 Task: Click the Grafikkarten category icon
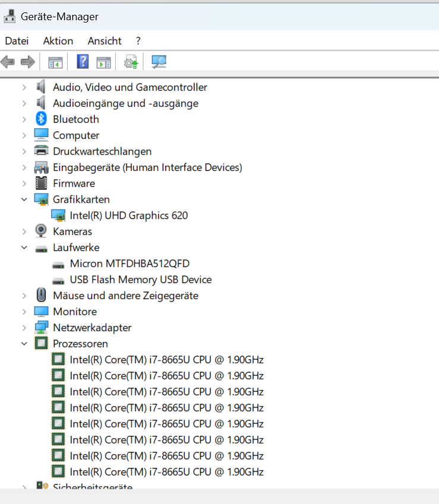click(41, 199)
